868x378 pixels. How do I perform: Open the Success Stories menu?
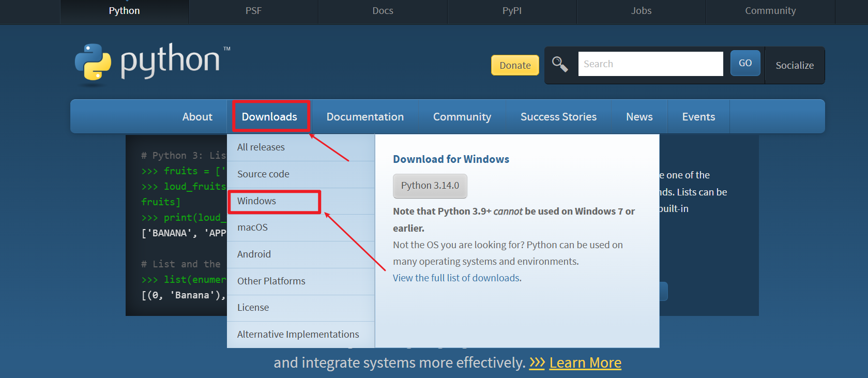pos(558,117)
